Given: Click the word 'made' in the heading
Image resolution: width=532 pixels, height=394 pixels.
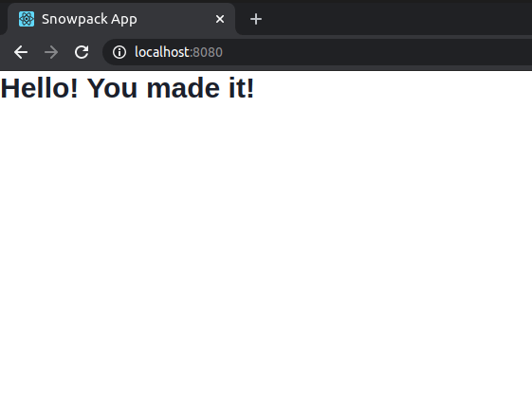Looking at the screenshot, I should click(183, 88).
